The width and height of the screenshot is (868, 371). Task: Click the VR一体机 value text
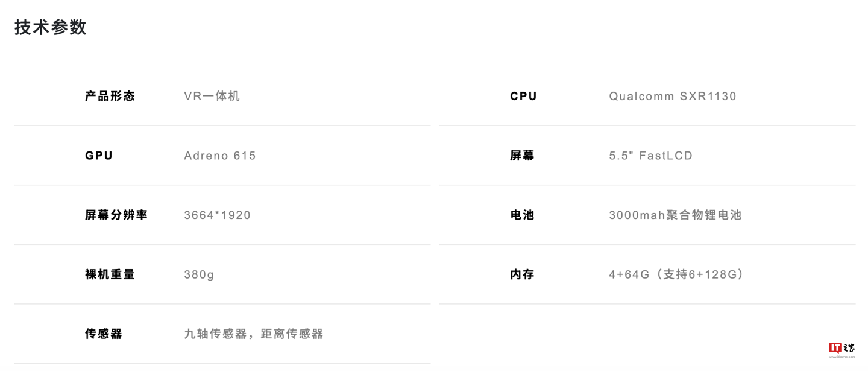pyautogui.click(x=212, y=96)
